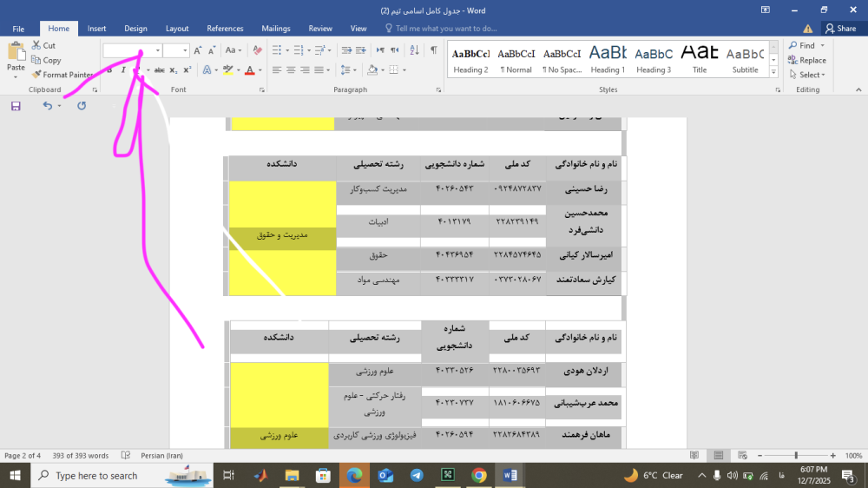
Task: Open the Find tool
Action: [802, 45]
